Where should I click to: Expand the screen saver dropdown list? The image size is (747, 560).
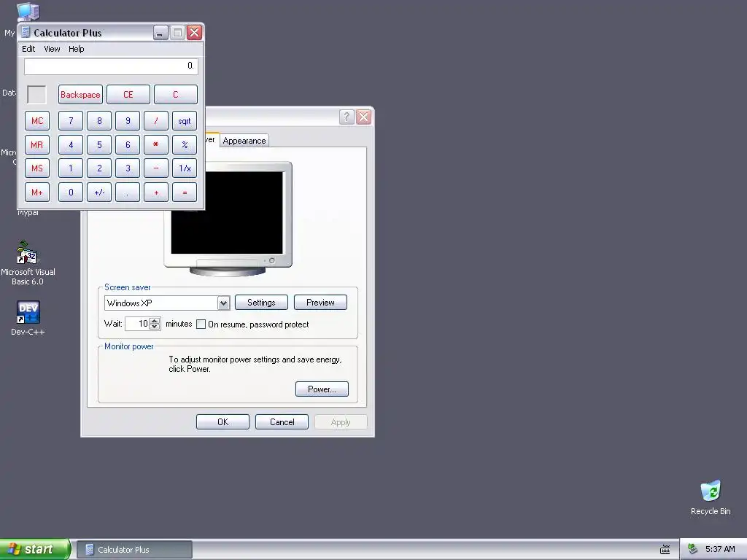223,303
